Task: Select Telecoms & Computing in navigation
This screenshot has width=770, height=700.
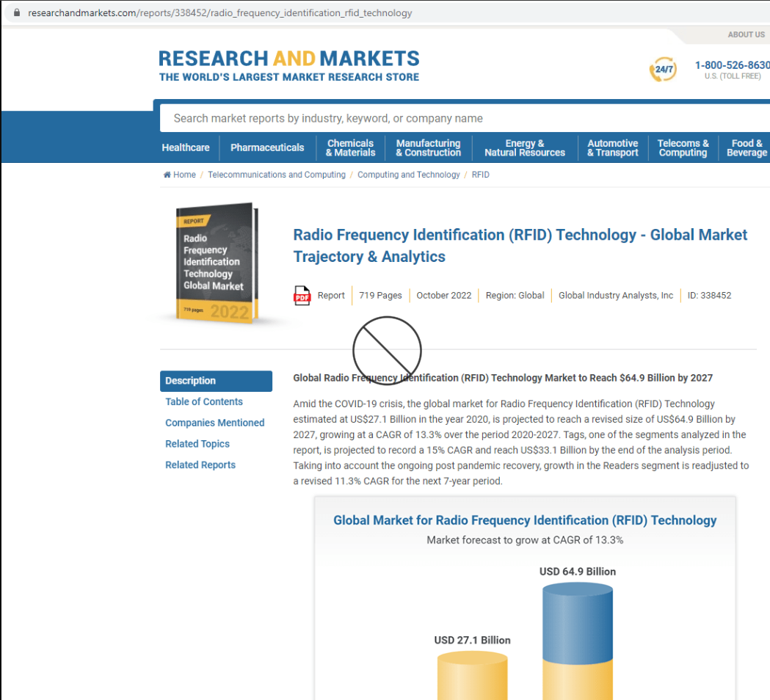Action: click(x=683, y=147)
